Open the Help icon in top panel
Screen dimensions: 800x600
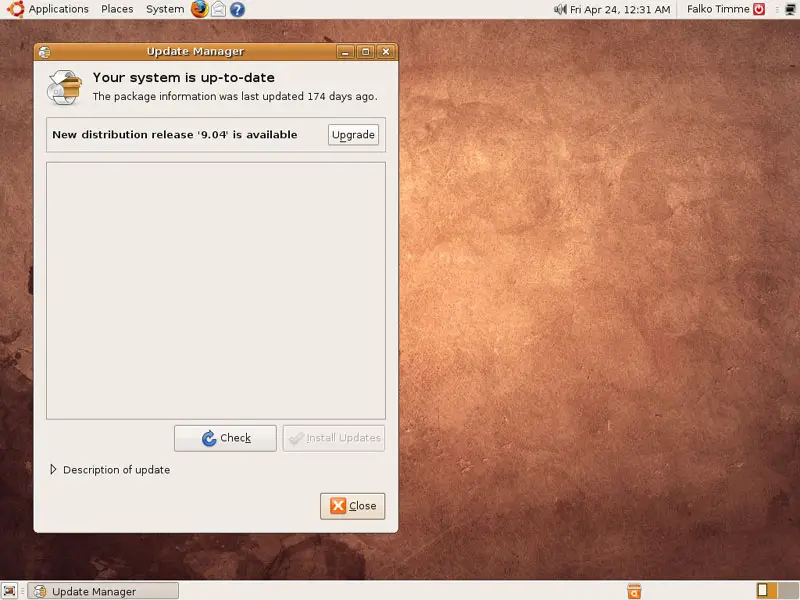tap(237, 9)
